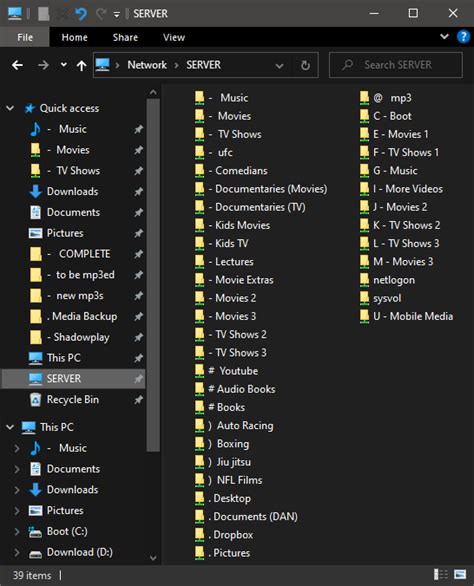Open Customize Quick Access Toolbar dropdown

[117, 15]
